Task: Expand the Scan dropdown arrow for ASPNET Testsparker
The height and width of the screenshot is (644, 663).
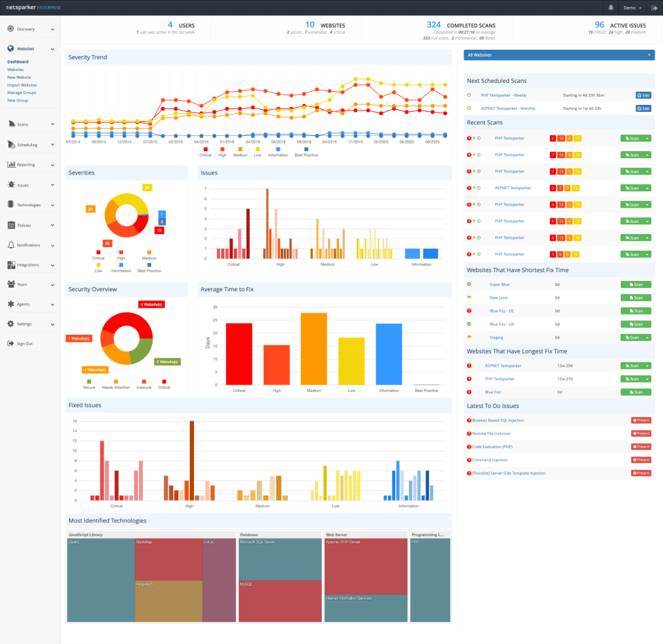Action: 646,188
